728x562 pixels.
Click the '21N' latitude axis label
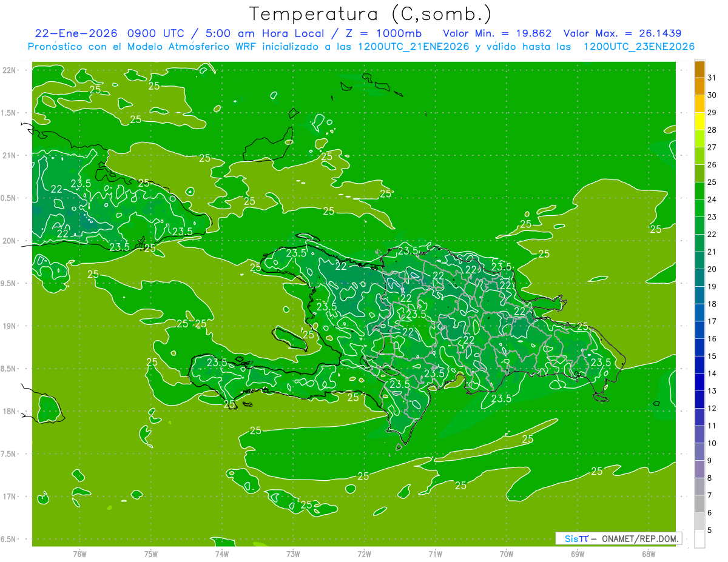pos(10,155)
